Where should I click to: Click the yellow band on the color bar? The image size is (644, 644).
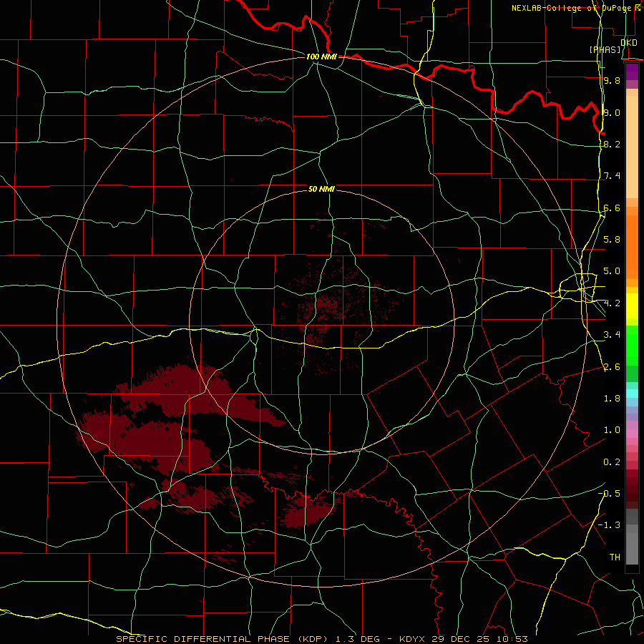tap(632, 306)
